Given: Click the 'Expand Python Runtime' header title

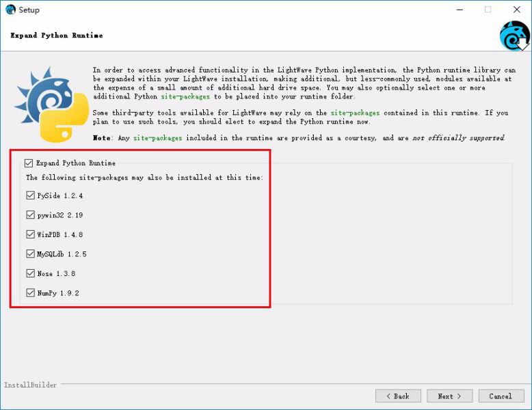Looking at the screenshot, I should pos(57,36).
